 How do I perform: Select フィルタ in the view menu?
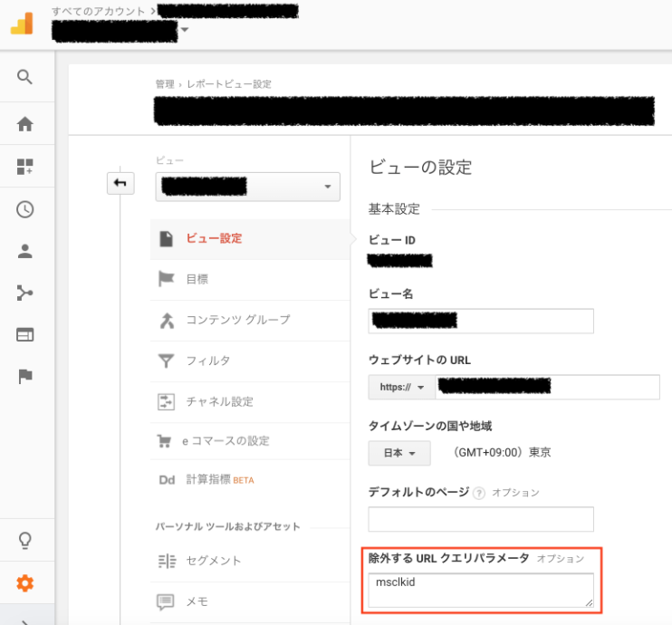(207, 361)
